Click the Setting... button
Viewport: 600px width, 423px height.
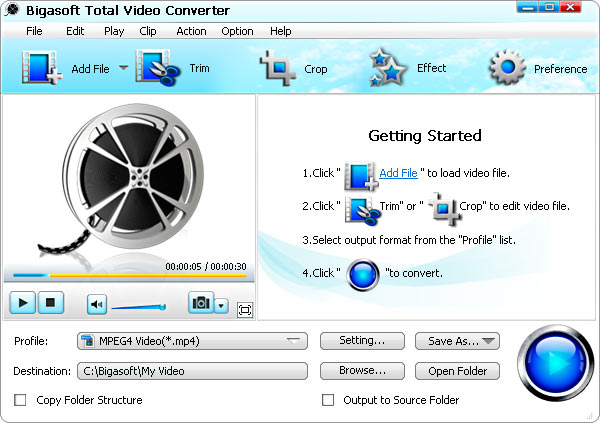pos(362,341)
